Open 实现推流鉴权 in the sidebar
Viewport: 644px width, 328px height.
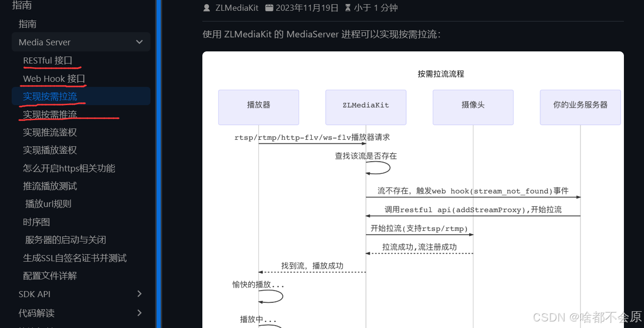click(50, 132)
